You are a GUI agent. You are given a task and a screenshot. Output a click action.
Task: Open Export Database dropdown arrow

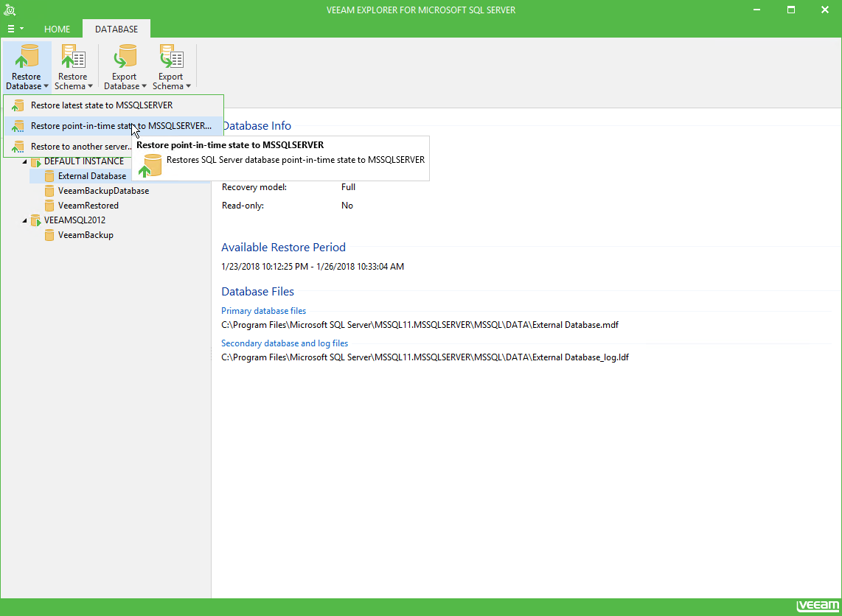pyautogui.click(x=144, y=86)
